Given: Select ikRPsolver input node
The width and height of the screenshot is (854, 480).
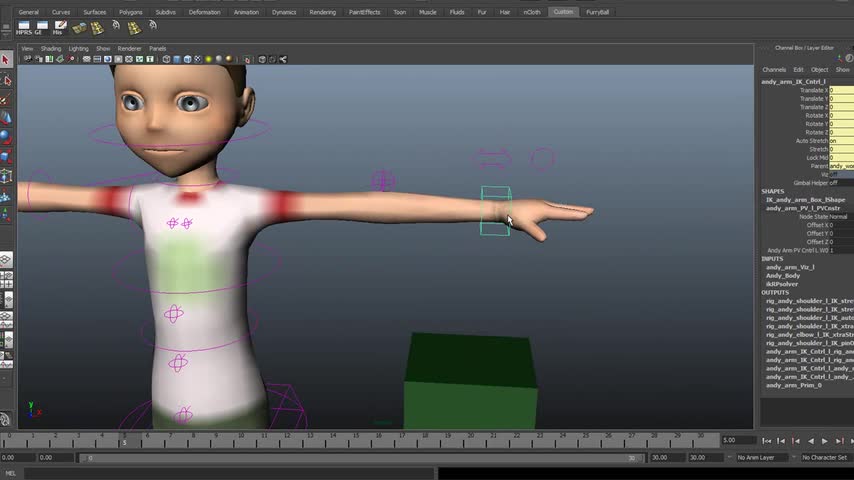Looking at the screenshot, I should click(782, 284).
